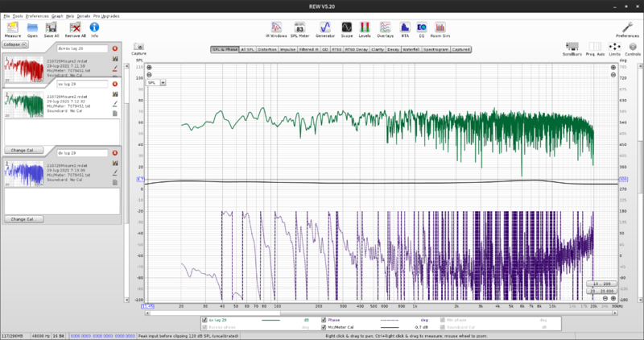This screenshot has height=340, width=644.
Task: Open the SPL axis dropdown
Action: tap(163, 82)
